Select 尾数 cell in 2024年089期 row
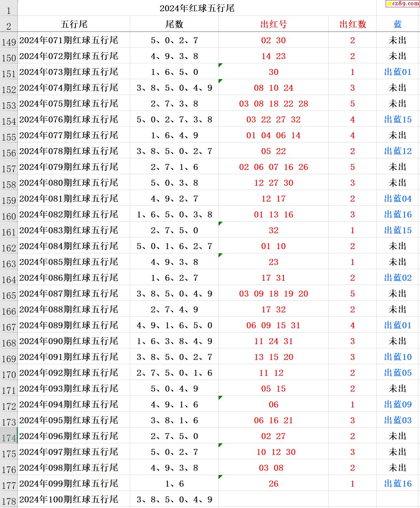The image size is (420, 508). click(x=174, y=325)
